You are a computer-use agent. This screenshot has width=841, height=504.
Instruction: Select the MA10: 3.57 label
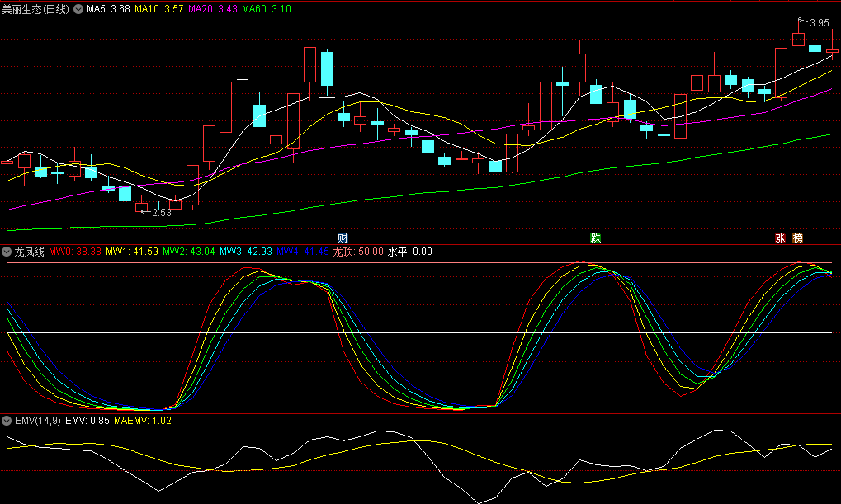pyautogui.click(x=158, y=9)
